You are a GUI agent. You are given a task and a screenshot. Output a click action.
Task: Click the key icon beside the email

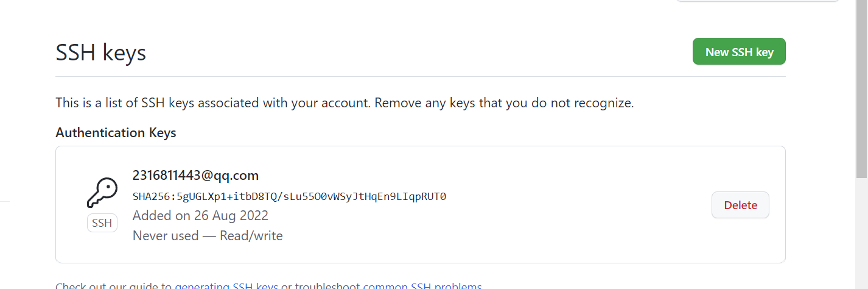point(102,193)
